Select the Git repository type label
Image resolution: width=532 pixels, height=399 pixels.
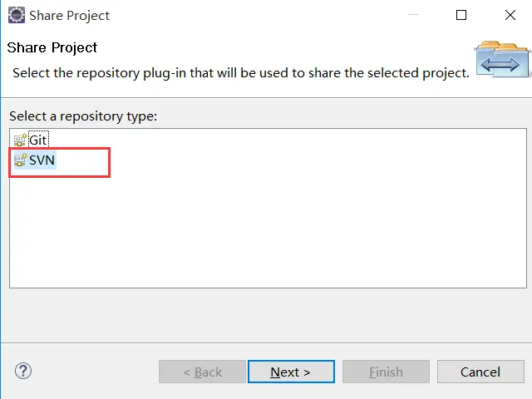pyautogui.click(x=38, y=140)
